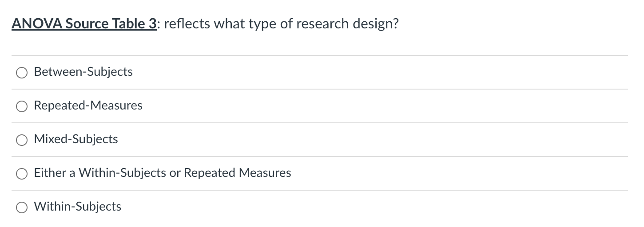This screenshot has height=227, width=644.
Task: Select the Mixed-Subjects radio button
Action: [22, 140]
